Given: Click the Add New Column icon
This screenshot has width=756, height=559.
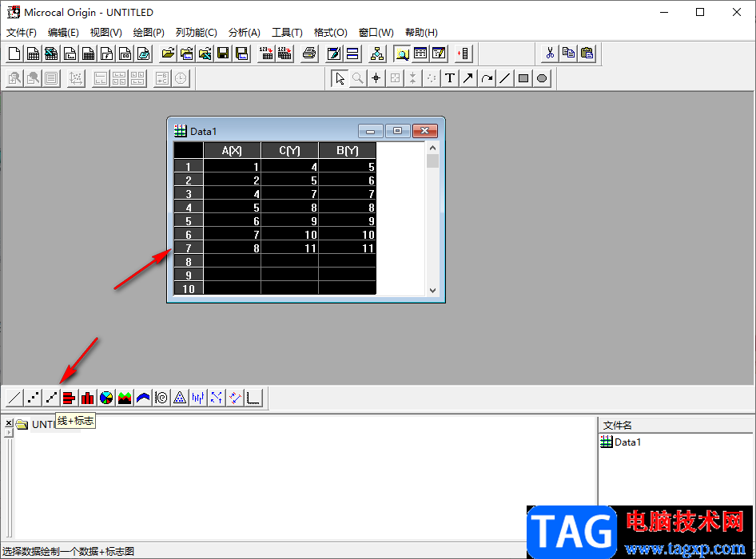Looking at the screenshot, I should tap(464, 54).
